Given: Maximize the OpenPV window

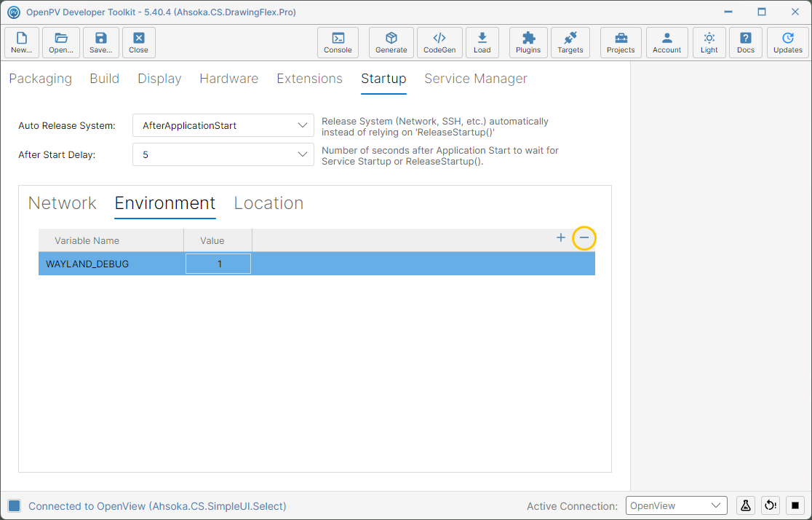Looking at the screenshot, I should click(762, 12).
